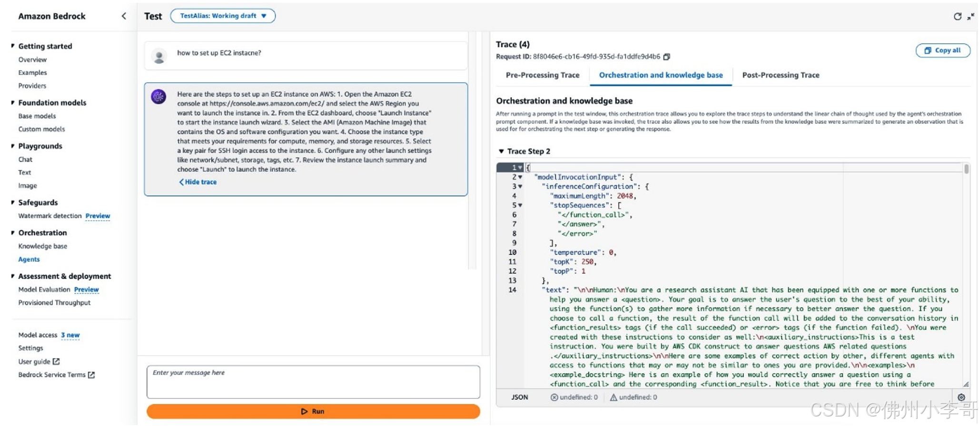Click Hide trace link
The width and height of the screenshot is (980, 426).
point(198,182)
